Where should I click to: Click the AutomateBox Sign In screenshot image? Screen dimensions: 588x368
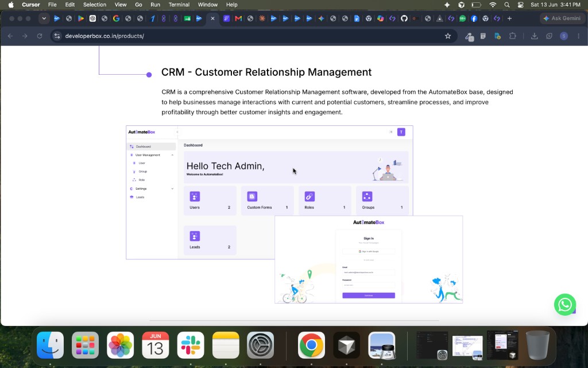click(x=369, y=259)
